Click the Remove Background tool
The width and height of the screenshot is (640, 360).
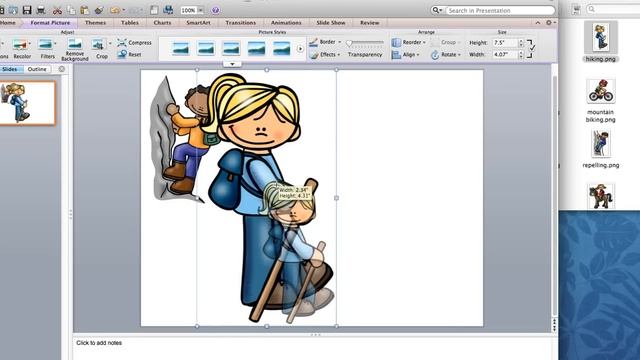click(x=75, y=49)
